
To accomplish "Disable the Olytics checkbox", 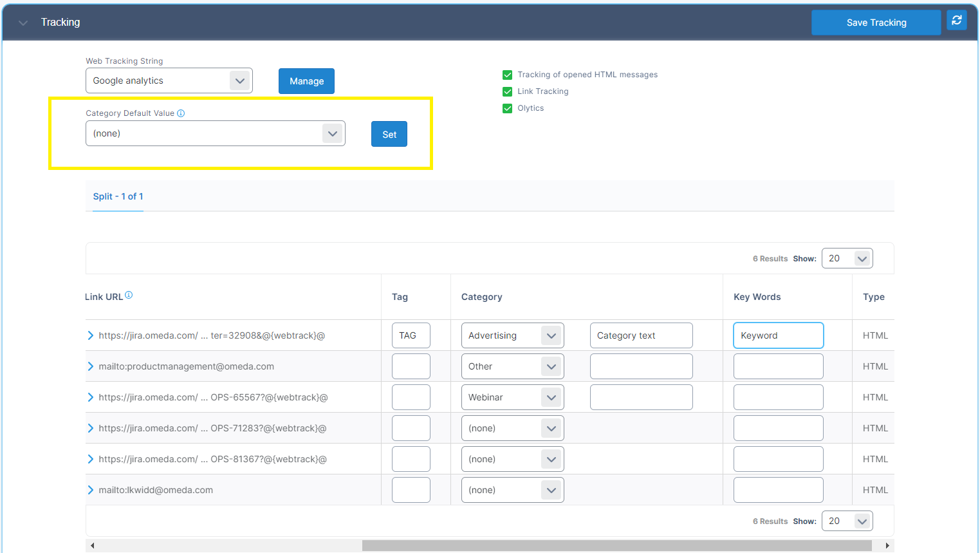I will (508, 108).
